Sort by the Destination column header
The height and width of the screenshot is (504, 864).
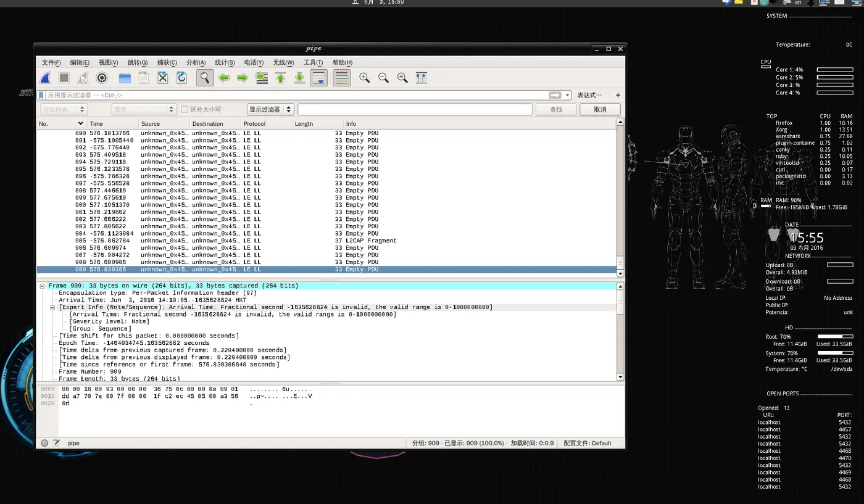[x=215, y=124]
